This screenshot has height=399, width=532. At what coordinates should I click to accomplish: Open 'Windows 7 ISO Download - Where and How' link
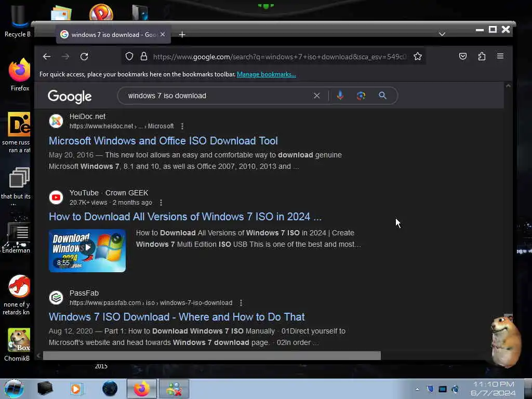click(x=177, y=317)
